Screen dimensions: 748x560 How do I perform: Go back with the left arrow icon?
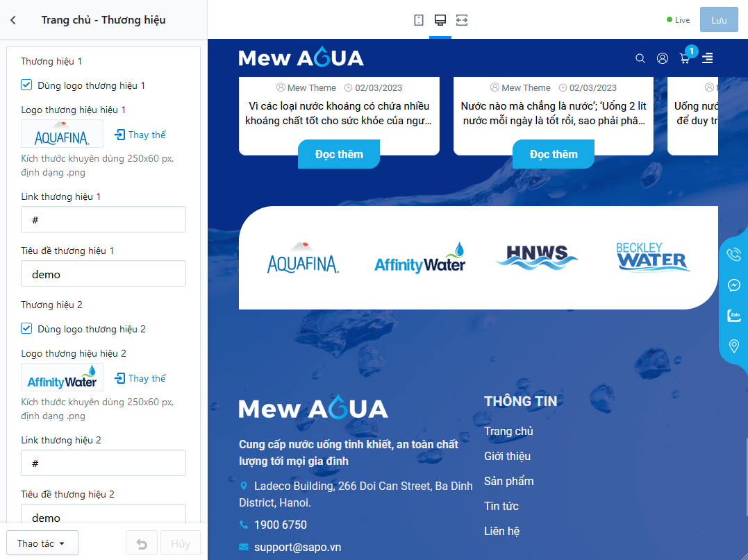coord(13,20)
